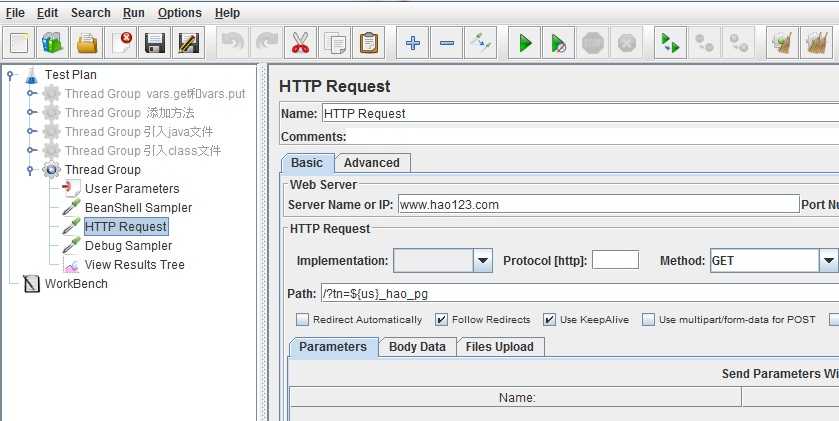Enable Use multipart/form-data for POST

[x=649, y=320]
